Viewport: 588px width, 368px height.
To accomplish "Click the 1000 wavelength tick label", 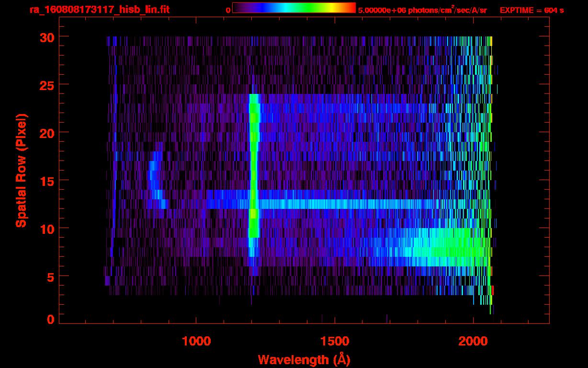I will 196,341.
